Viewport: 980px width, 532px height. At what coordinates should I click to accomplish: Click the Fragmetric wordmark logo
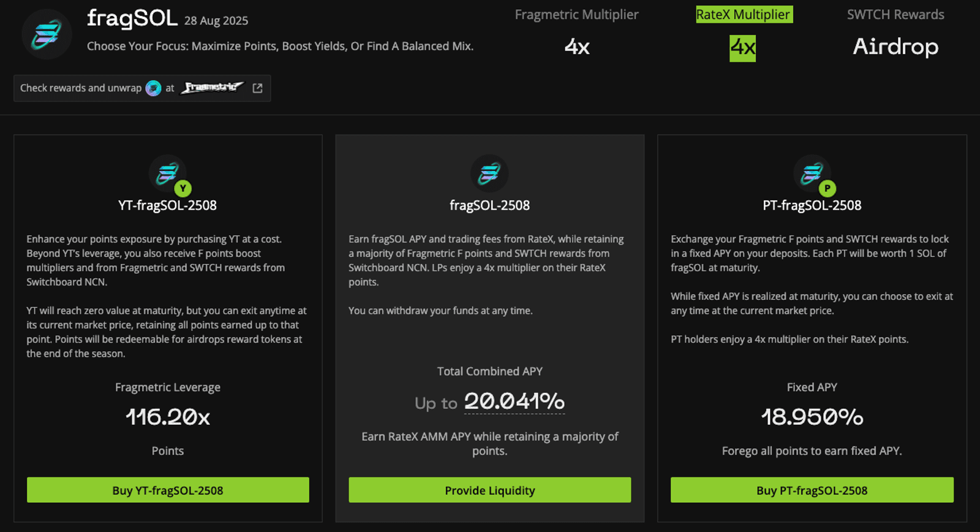point(212,88)
